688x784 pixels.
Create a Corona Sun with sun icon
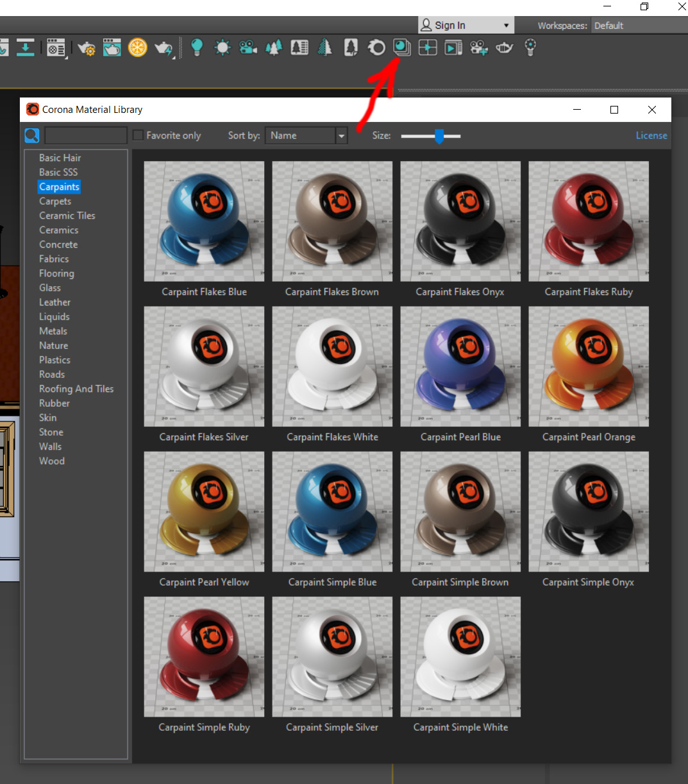click(222, 47)
